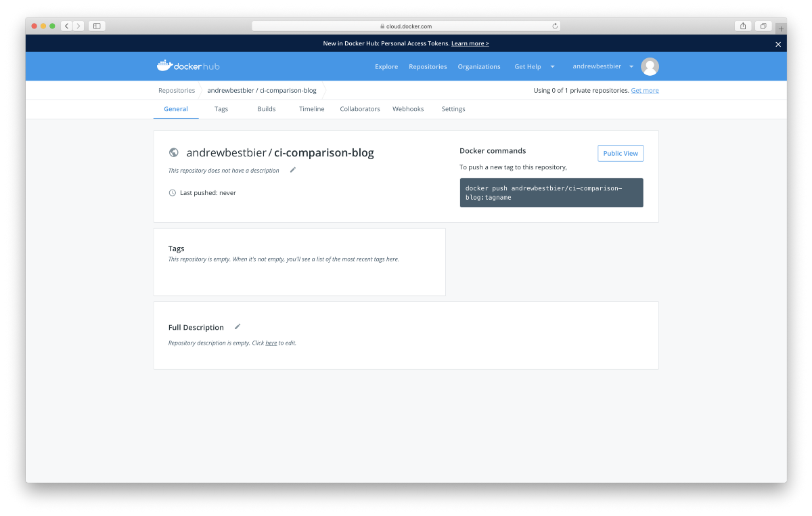This screenshot has height=516, width=812.
Task: Click the repository title ci-comparison-blog
Action: [324, 152]
